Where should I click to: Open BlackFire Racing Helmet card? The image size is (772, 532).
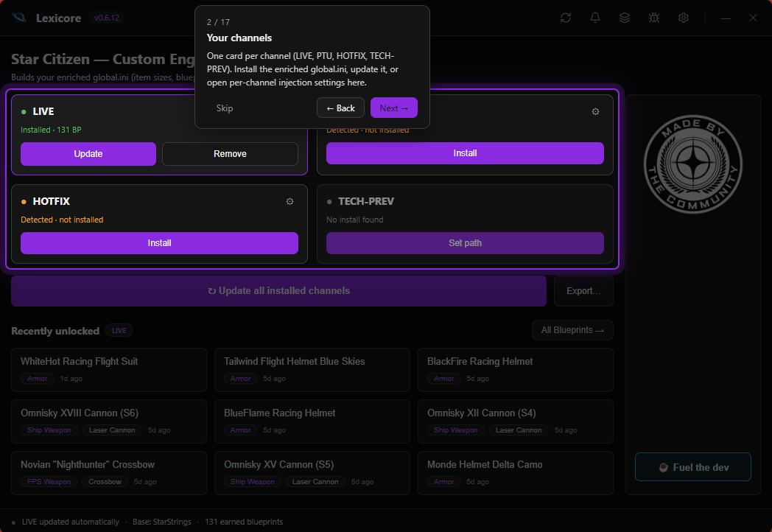pyautogui.click(x=516, y=370)
